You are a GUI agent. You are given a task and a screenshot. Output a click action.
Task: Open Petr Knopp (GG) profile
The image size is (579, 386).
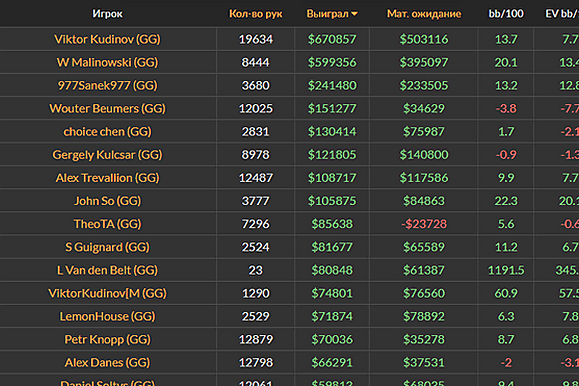[x=107, y=339]
